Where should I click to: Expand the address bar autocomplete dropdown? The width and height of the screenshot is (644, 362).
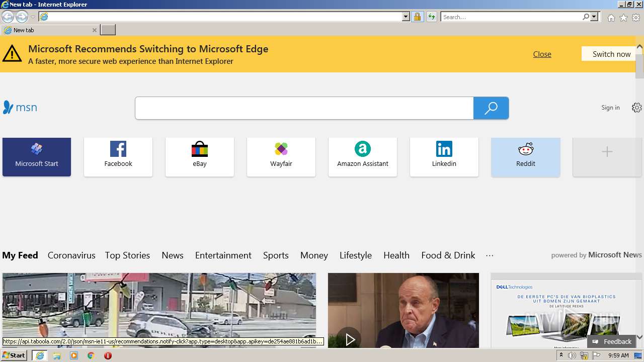[x=406, y=17]
